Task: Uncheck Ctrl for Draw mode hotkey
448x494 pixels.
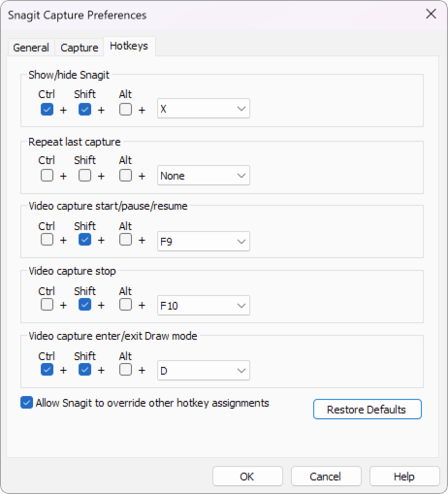Action: click(x=47, y=370)
